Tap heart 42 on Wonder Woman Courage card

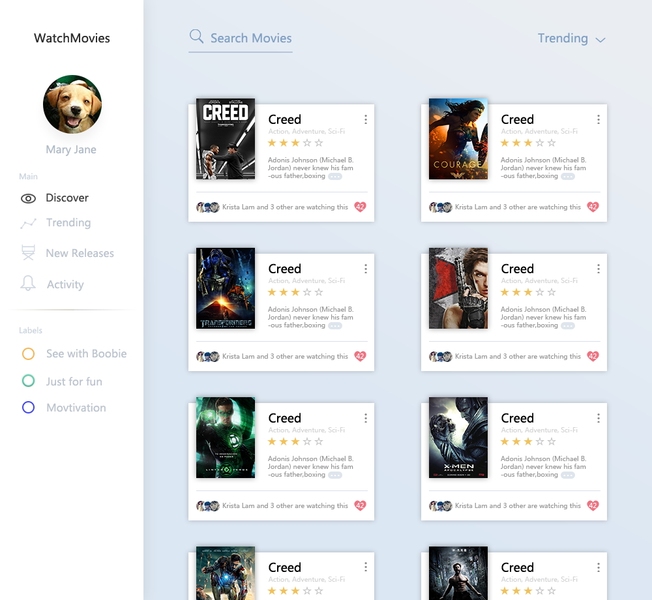(x=593, y=207)
